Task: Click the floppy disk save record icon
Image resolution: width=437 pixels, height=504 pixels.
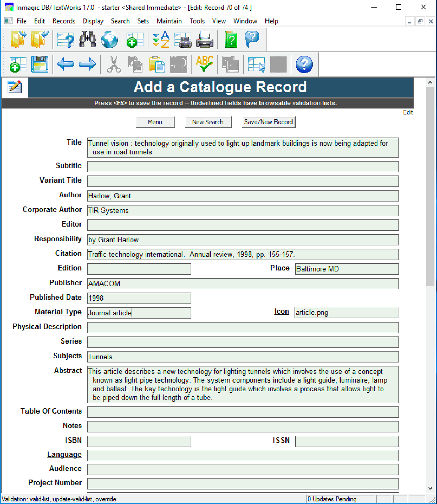Action: pos(40,65)
